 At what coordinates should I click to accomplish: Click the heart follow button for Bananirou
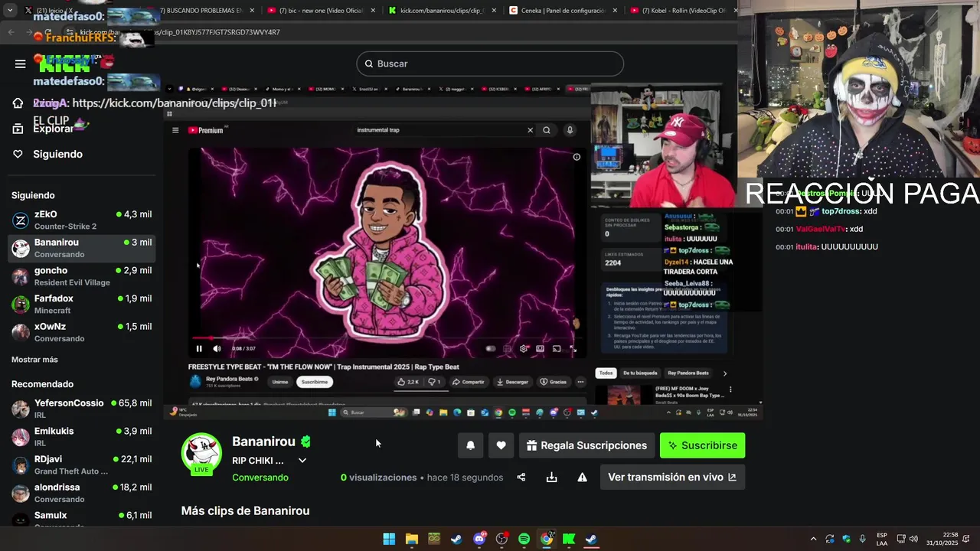coord(501,445)
